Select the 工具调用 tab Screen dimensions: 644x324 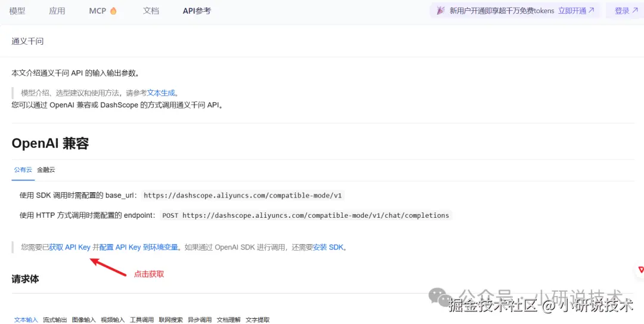[142, 320]
